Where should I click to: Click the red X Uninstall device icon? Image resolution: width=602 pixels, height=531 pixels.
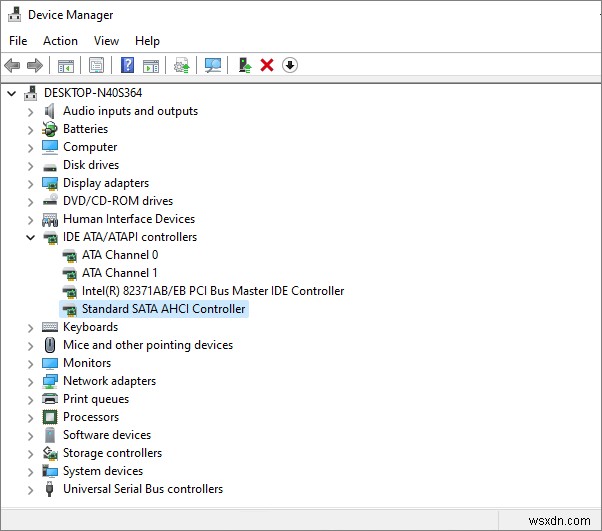pos(267,65)
